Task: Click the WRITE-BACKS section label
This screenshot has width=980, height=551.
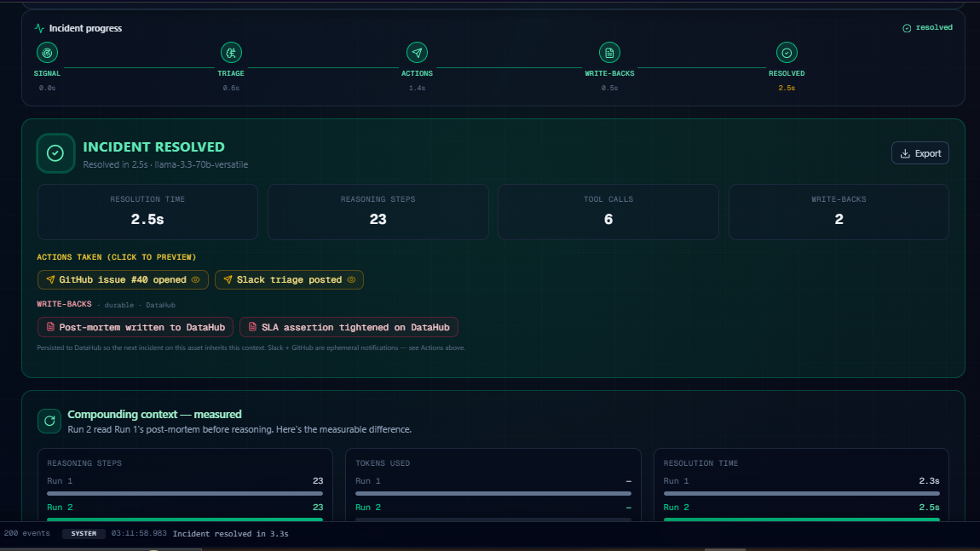Action: tap(65, 304)
